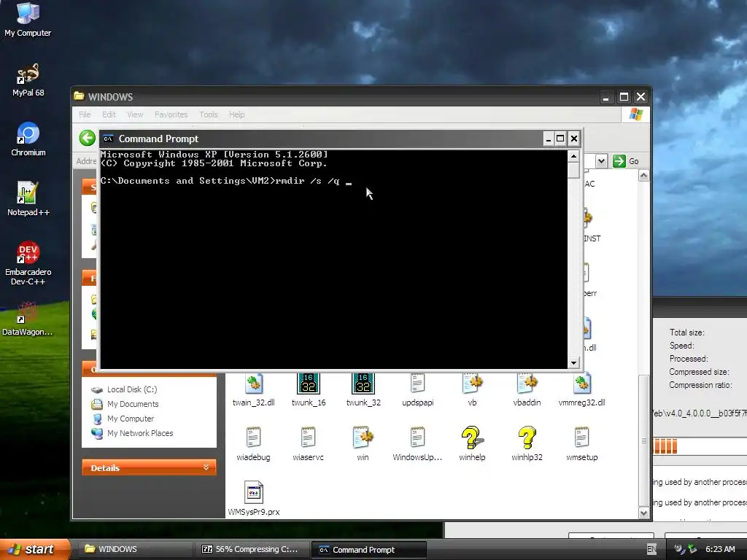Select the Embarcadero Dev-C++ desktop shortcut
Viewport: 747px width, 560px height.
pos(28,262)
